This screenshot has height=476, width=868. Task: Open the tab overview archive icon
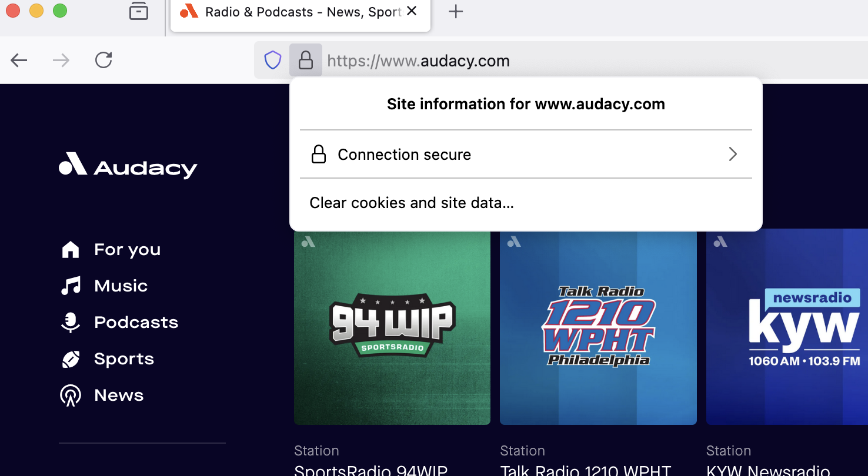point(139,11)
